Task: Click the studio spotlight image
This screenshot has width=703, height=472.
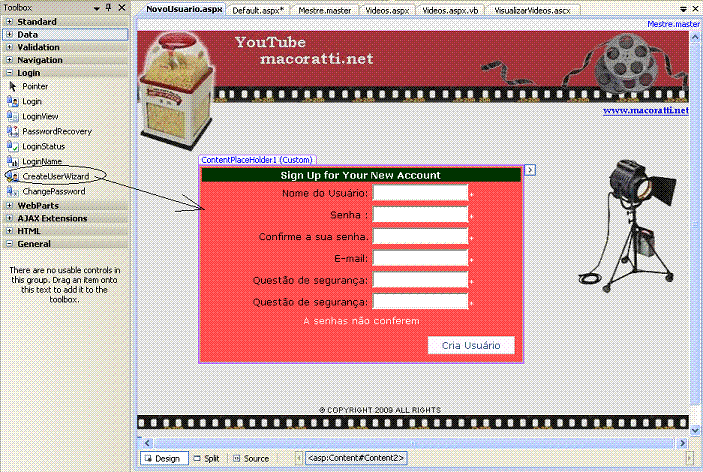Action: tap(629, 225)
